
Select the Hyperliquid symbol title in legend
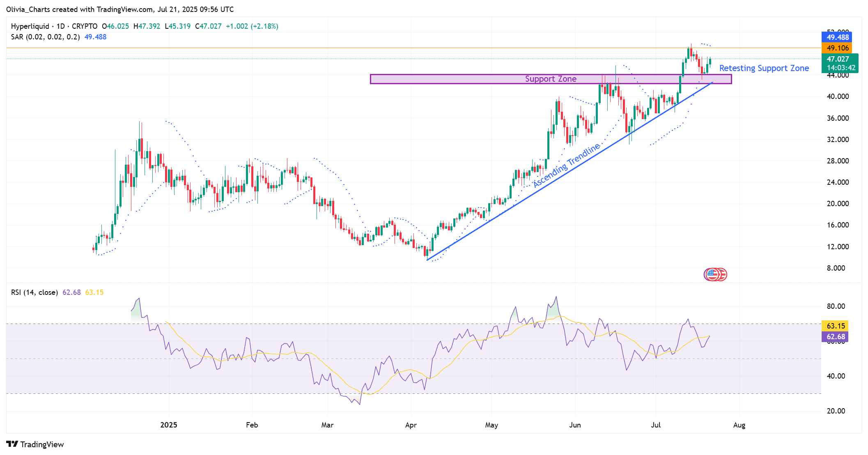click(30, 26)
